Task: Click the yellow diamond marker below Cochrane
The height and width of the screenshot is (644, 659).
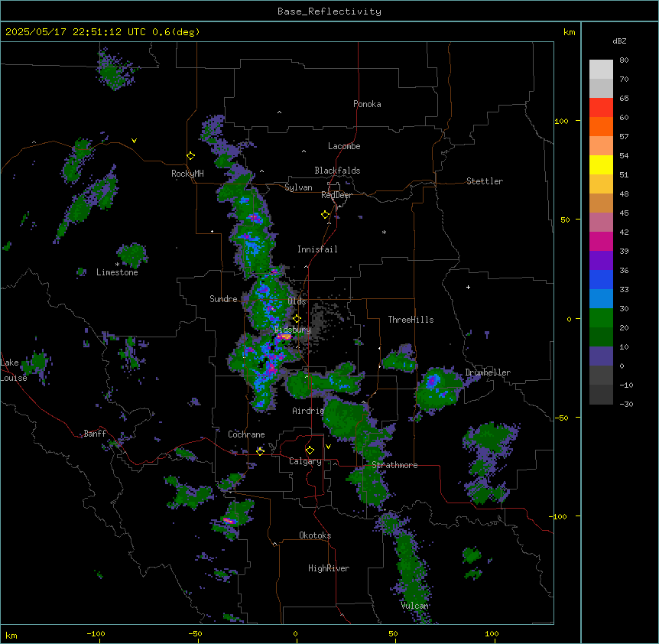Action: (x=261, y=451)
